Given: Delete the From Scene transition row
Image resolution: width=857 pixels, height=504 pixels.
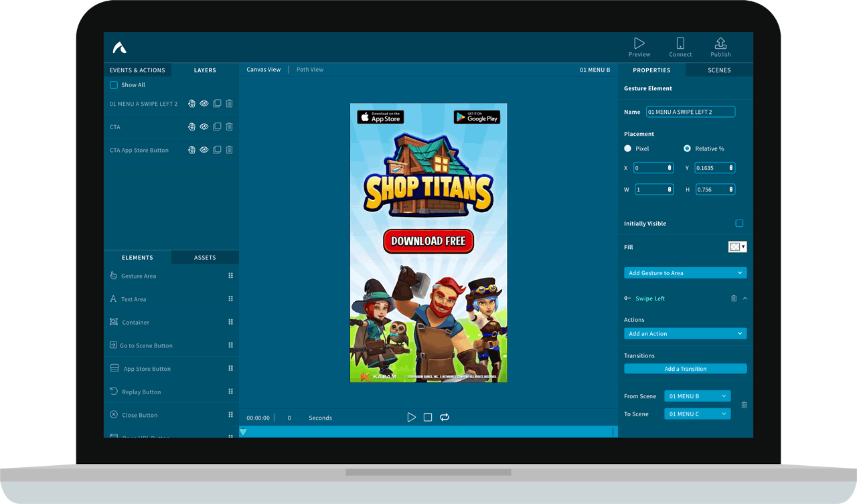Looking at the screenshot, I should (x=744, y=405).
